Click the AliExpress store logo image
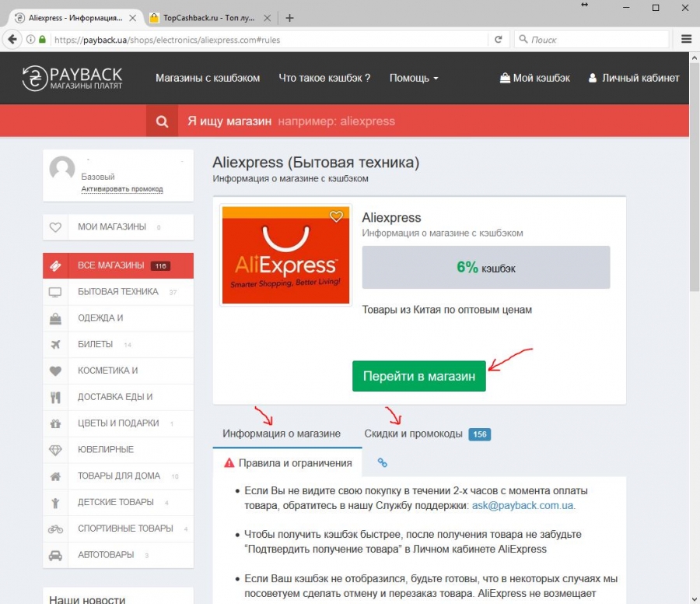 pos(285,255)
